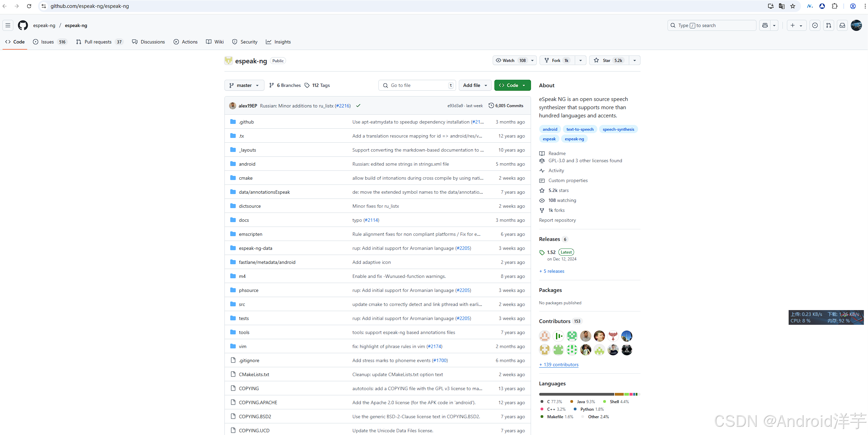Open notifications inbox icon
Image resolution: width=868 pixels, height=435 pixels.
842,25
